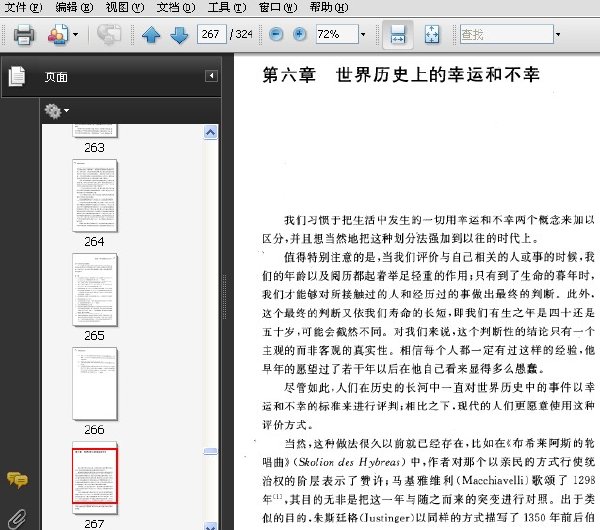Toggle fit one full page view
Screen dimensions: 600x530
(x=432, y=34)
